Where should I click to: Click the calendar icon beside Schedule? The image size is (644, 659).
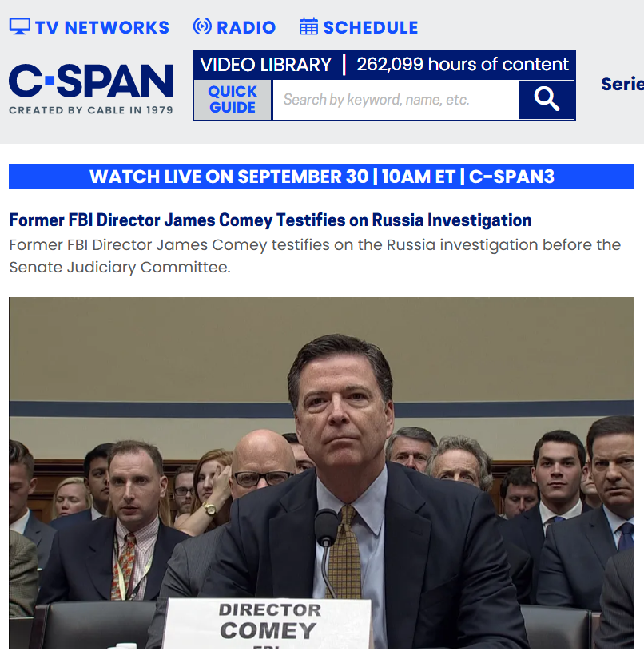308,26
